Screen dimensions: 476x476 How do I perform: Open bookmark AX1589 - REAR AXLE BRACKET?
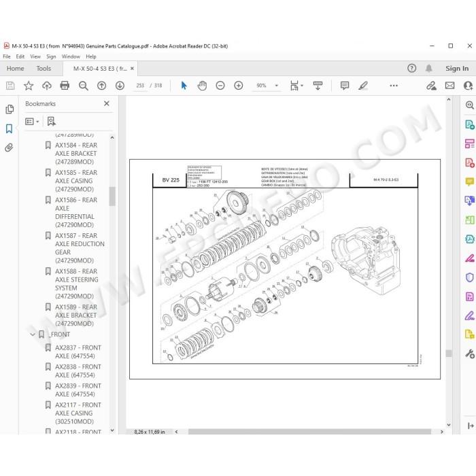[x=76, y=316]
